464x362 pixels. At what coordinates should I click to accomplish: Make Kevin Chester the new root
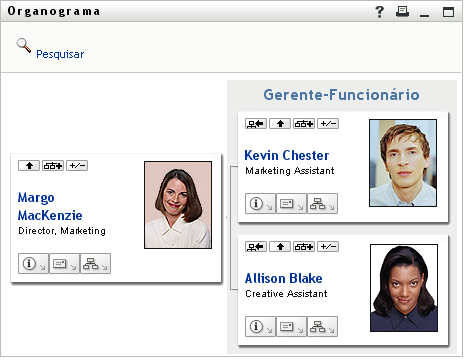coord(256,124)
